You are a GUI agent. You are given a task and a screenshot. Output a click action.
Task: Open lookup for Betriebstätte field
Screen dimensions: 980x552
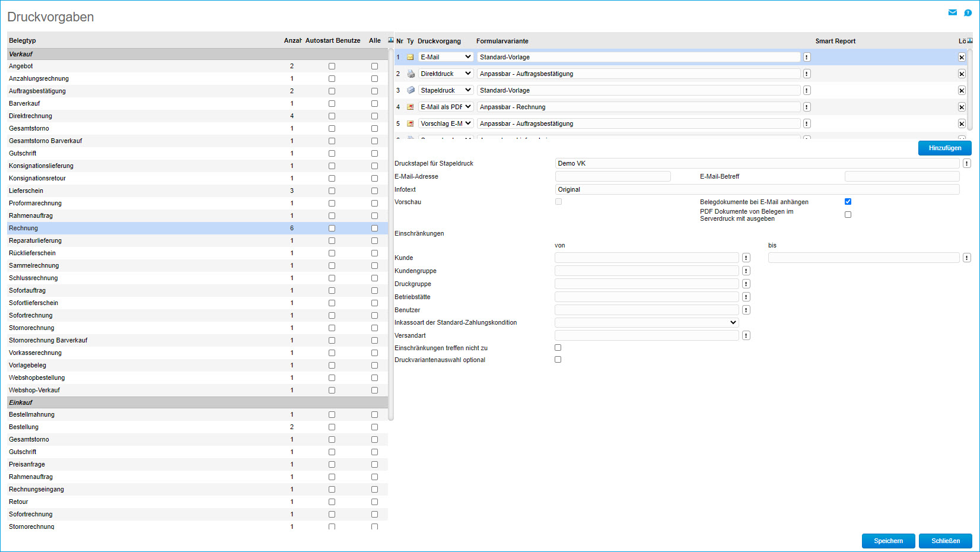click(x=746, y=297)
